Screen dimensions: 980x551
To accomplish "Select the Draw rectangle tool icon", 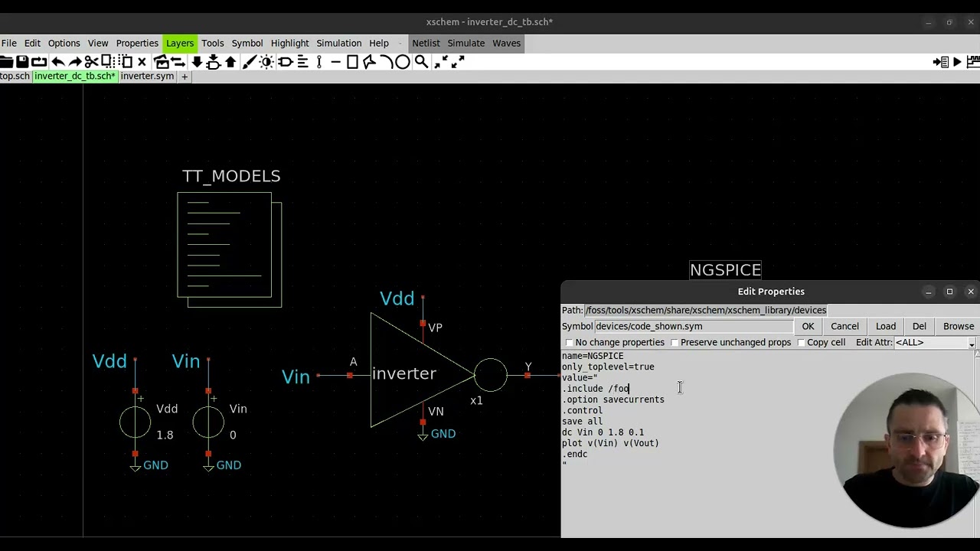I will tap(352, 62).
